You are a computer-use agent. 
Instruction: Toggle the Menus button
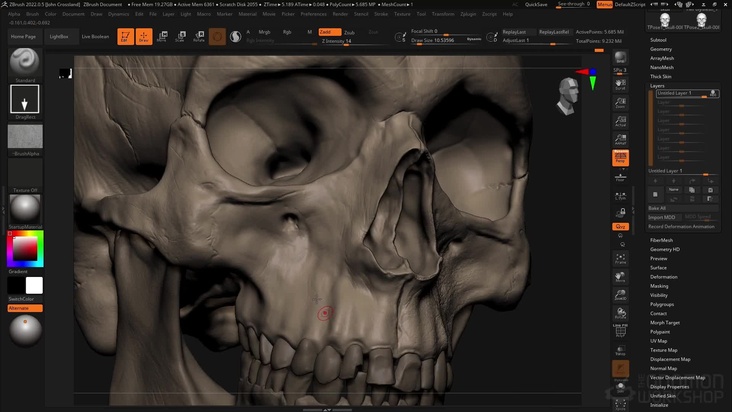pyautogui.click(x=604, y=4)
